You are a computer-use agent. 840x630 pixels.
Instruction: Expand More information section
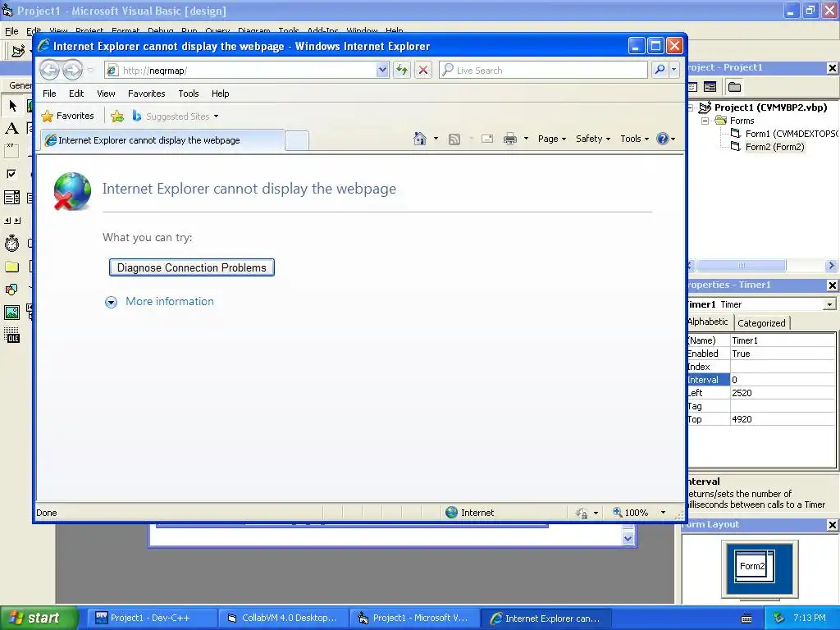pos(159,302)
